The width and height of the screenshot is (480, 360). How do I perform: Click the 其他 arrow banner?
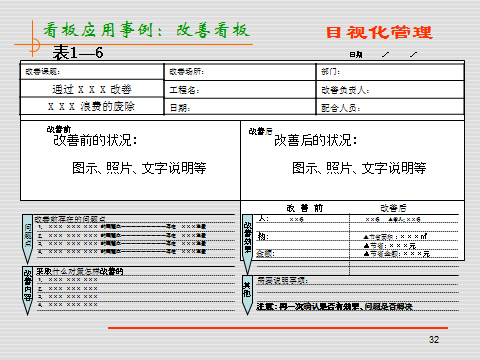coord(247,295)
